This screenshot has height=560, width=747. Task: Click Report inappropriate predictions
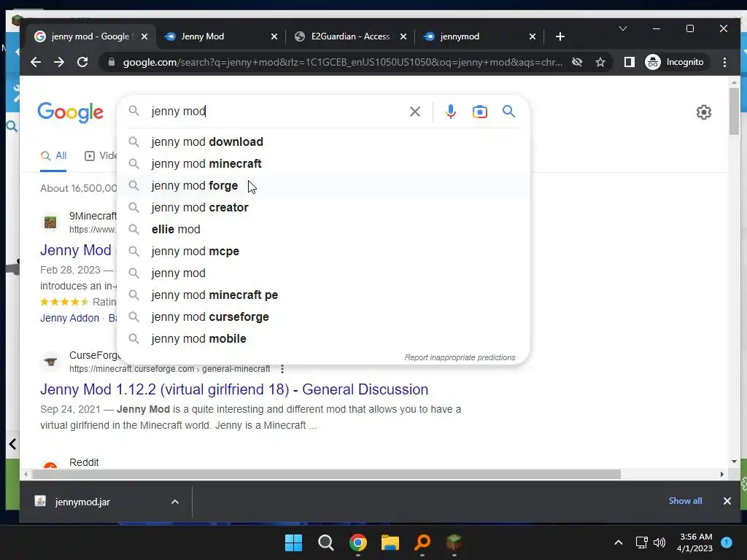click(x=460, y=357)
